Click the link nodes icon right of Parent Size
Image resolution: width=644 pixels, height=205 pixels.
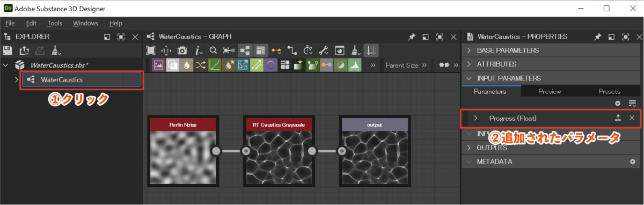point(444,65)
